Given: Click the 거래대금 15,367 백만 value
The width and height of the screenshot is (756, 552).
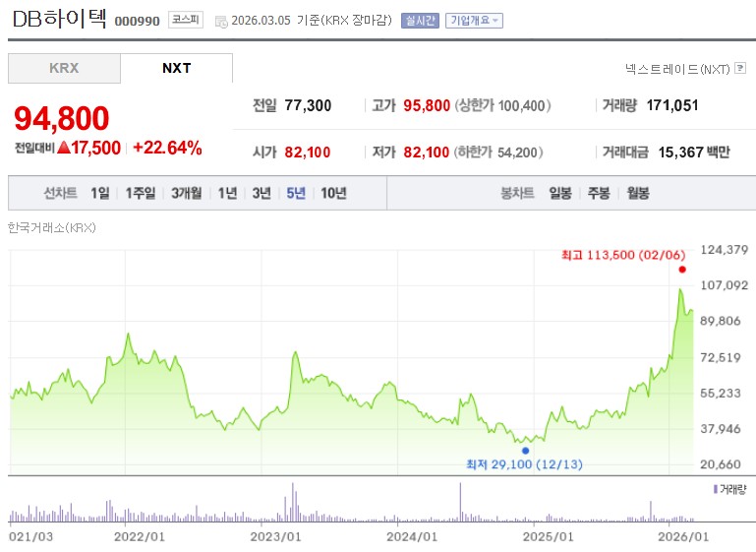Looking at the screenshot, I should [694, 152].
